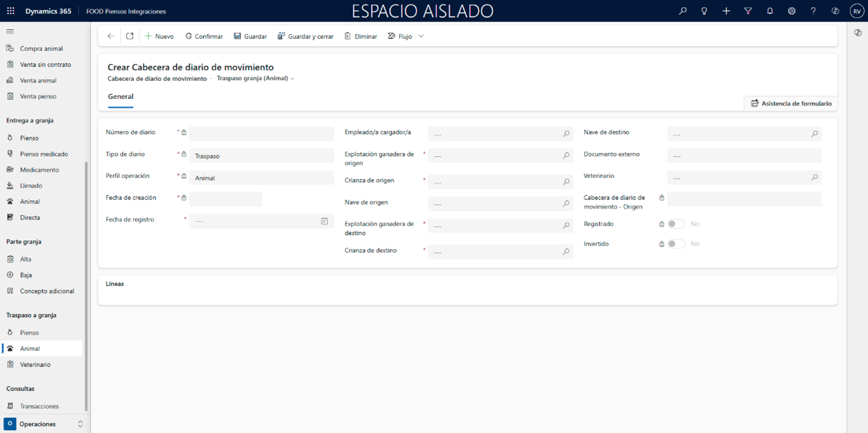Open Venta pienso in the sidebar
The image size is (868, 433).
(x=38, y=96)
